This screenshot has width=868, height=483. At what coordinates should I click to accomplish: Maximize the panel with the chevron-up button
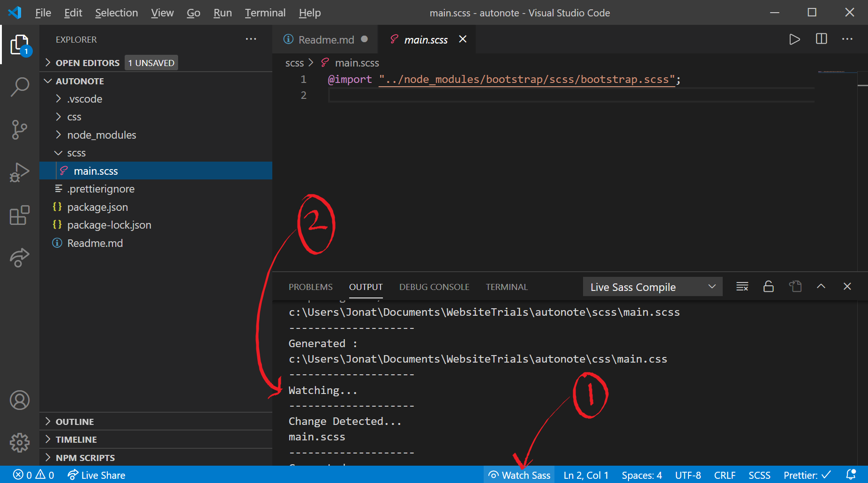[x=821, y=287]
